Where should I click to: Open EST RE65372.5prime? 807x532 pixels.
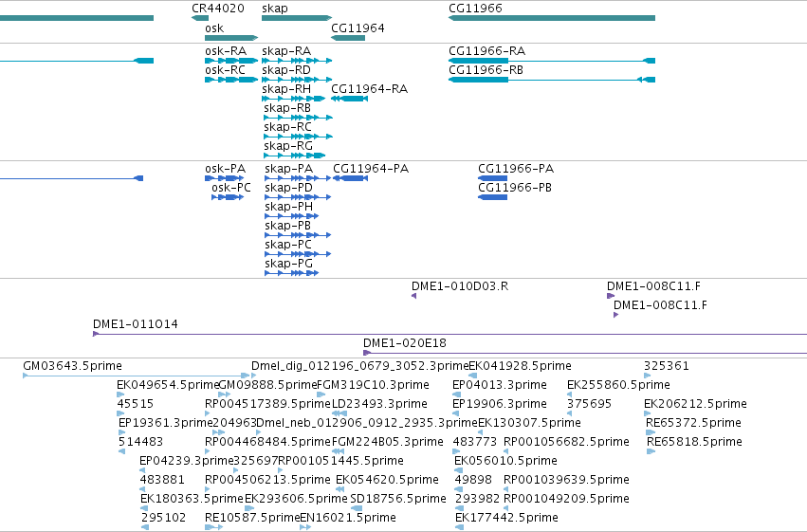(694, 424)
